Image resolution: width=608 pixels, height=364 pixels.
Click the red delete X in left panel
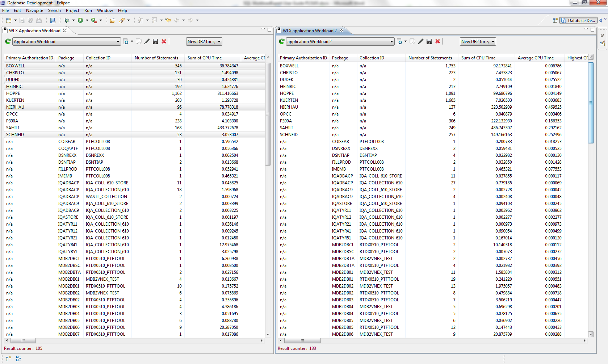click(164, 42)
